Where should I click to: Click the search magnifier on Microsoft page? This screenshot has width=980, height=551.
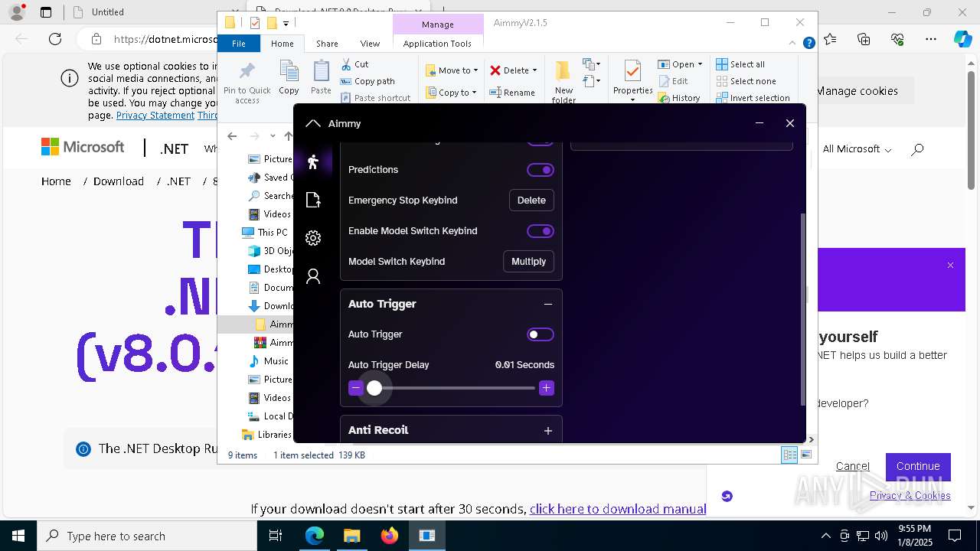click(917, 149)
